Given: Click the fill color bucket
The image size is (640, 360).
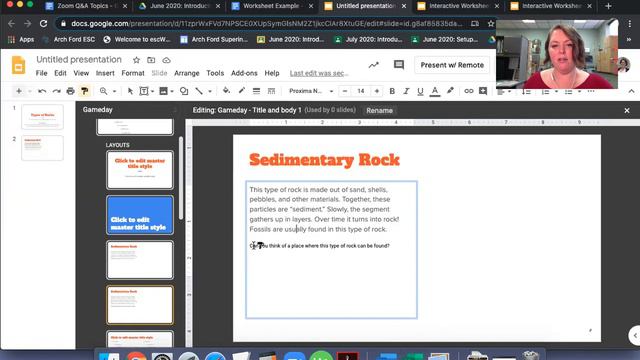Looking at the screenshot, I should pyautogui.click(x=226, y=91).
